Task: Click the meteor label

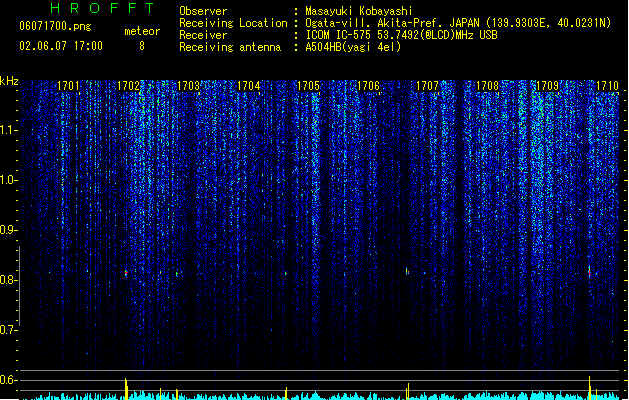Action: [x=142, y=31]
